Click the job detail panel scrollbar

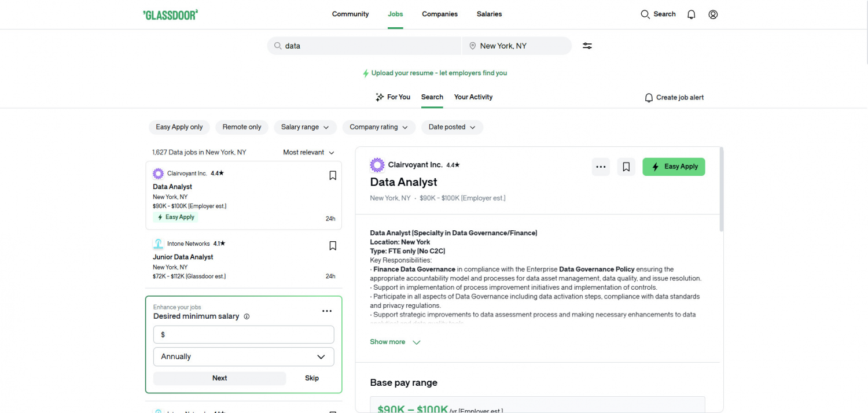coord(721,190)
